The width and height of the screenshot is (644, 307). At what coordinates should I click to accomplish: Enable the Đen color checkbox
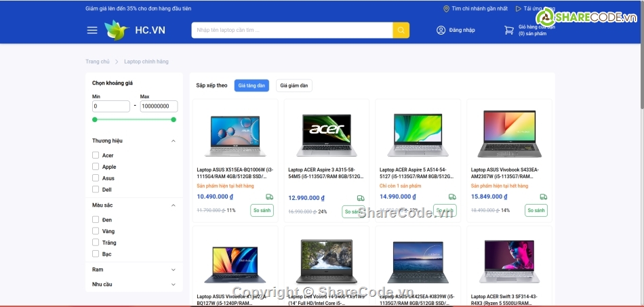pos(96,220)
